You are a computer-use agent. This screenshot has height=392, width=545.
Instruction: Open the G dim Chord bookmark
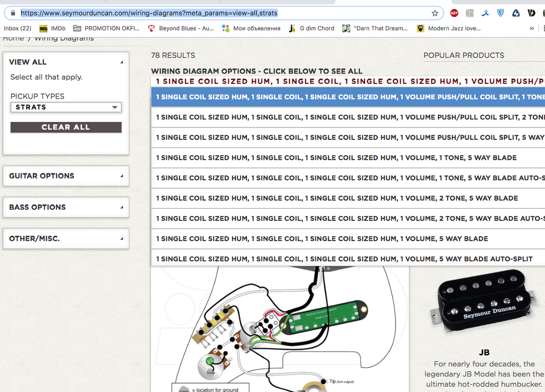(x=311, y=28)
